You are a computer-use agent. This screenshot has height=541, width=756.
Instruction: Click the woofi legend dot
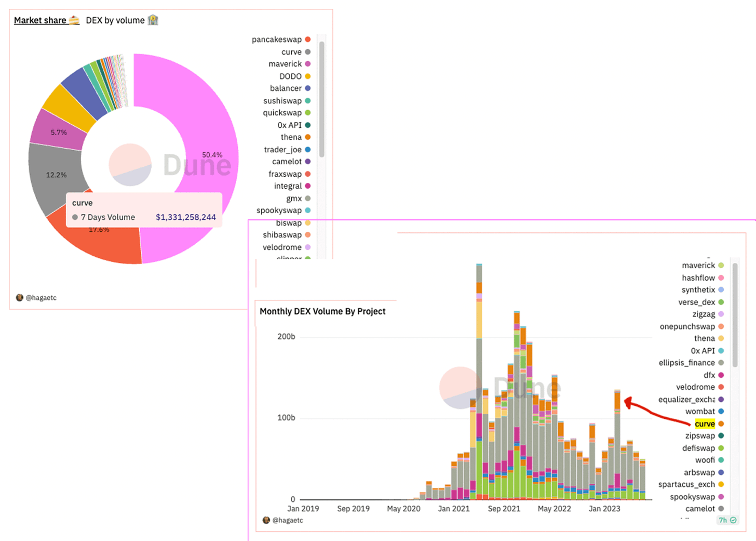pos(721,460)
